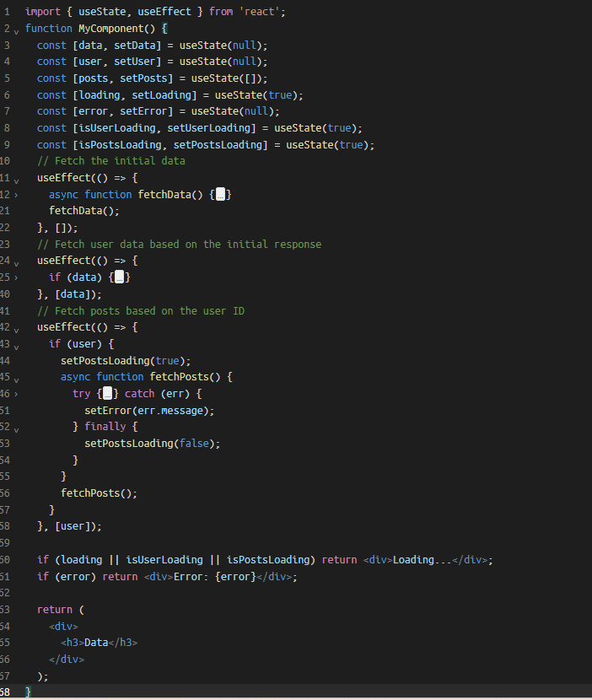The image size is (592, 700).
Task: Click the finally keyword
Action: (x=105, y=427)
